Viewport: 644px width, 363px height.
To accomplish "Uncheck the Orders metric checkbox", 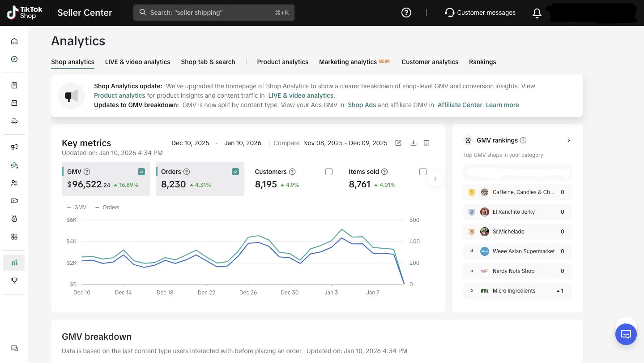I will tap(235, 172).
